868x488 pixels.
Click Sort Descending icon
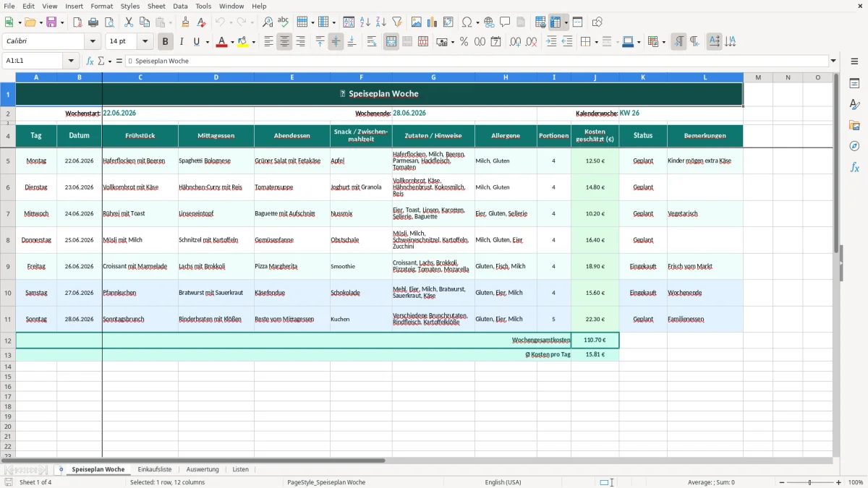pos(381,22)
